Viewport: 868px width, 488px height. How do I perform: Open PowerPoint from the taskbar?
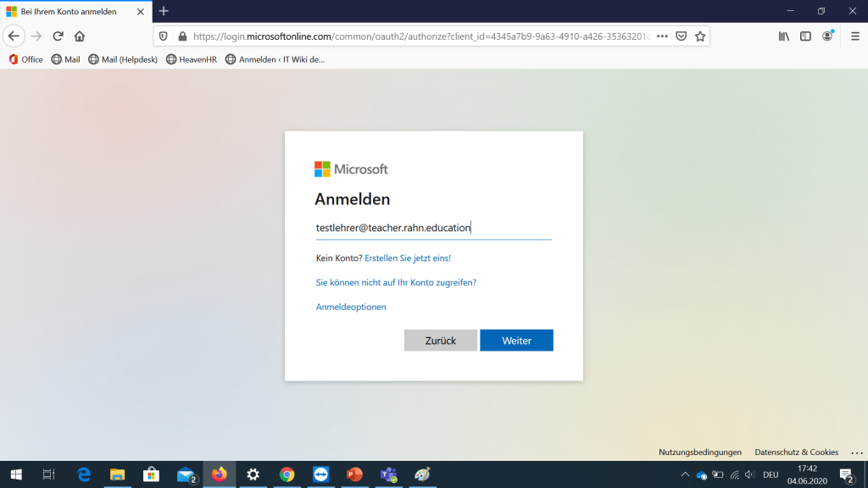[354, 474]
